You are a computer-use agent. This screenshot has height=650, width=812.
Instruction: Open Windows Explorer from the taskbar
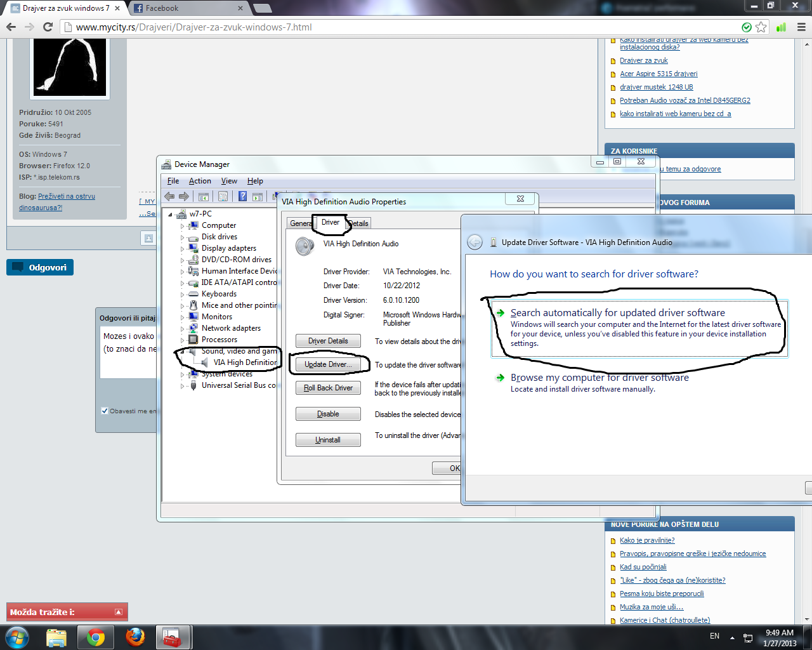[x=56, y=637]
